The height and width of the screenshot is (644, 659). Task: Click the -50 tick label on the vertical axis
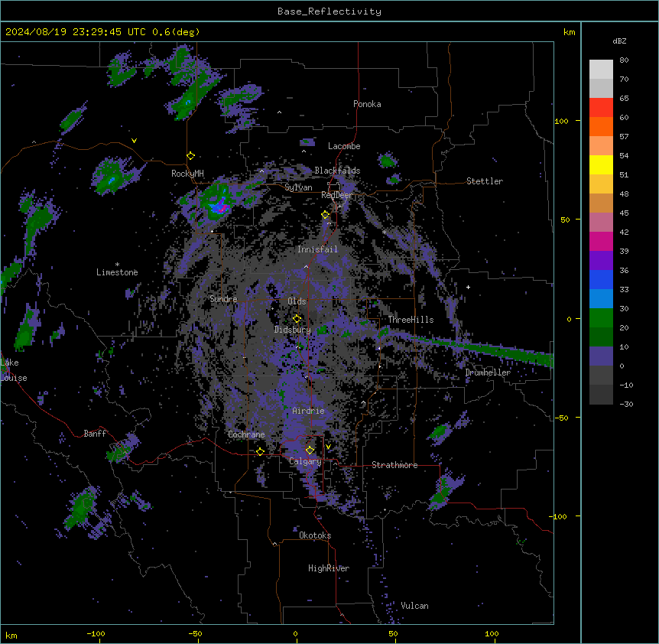561,418
